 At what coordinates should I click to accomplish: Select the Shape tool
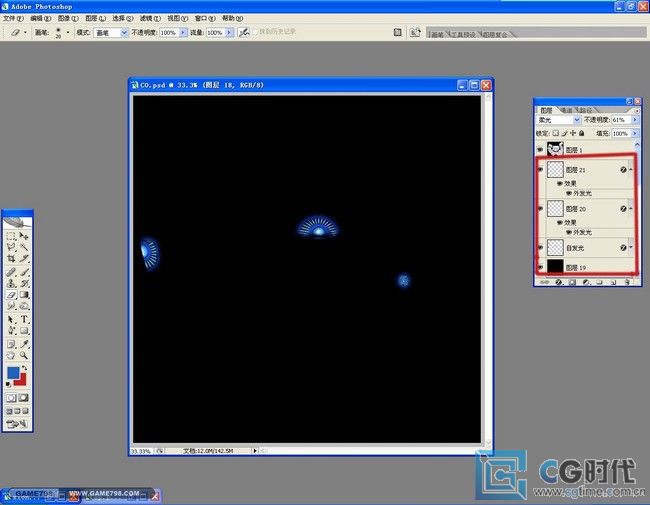(24, 331)
